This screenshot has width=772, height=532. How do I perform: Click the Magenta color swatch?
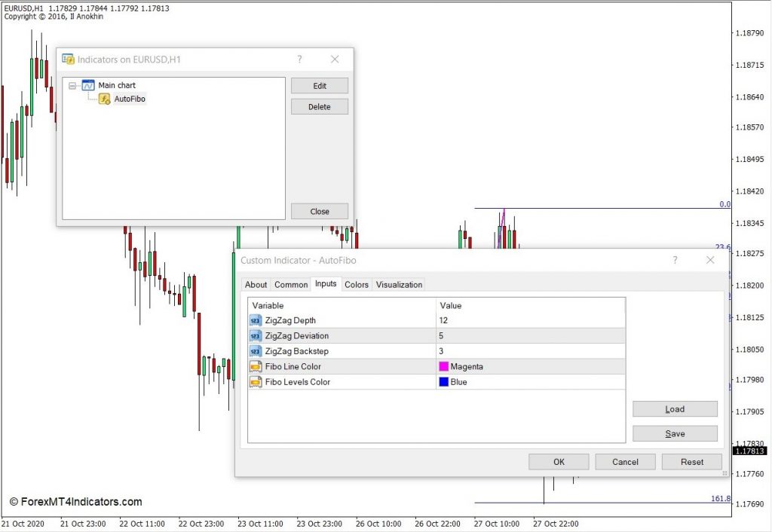(443, 367)
